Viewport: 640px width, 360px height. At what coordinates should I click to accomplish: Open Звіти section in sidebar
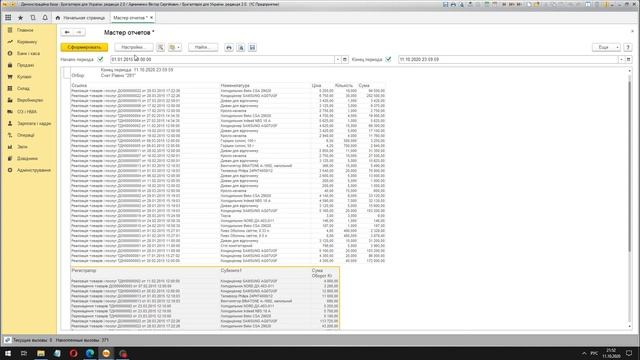[22, 147]
